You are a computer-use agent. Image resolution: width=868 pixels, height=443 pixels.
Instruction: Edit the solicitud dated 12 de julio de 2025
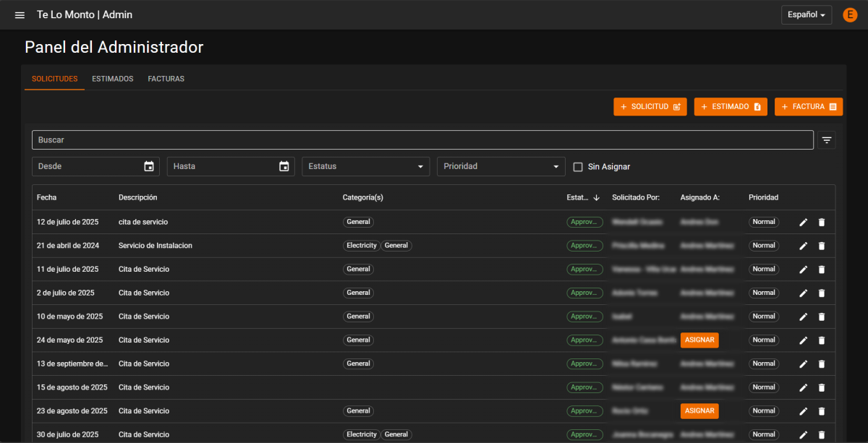coord(803,222)
